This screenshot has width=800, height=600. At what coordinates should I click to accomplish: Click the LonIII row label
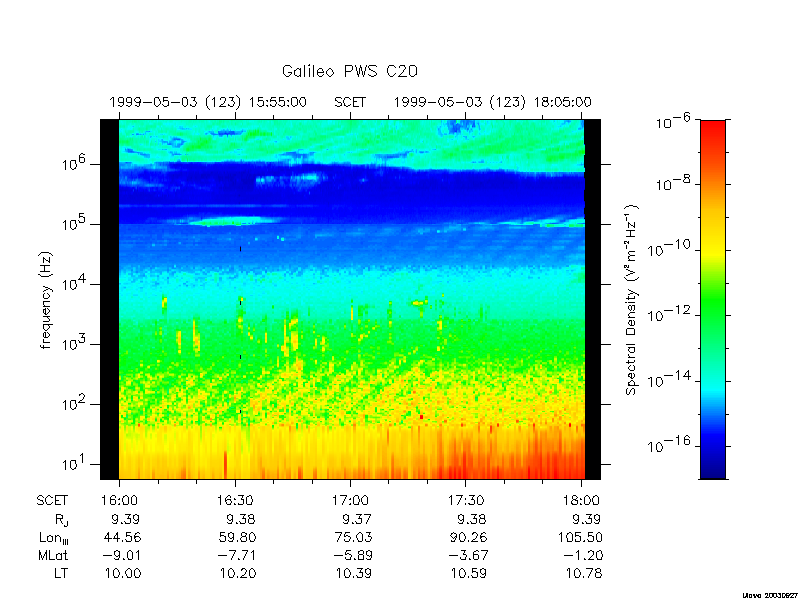(x=54, y=538)
